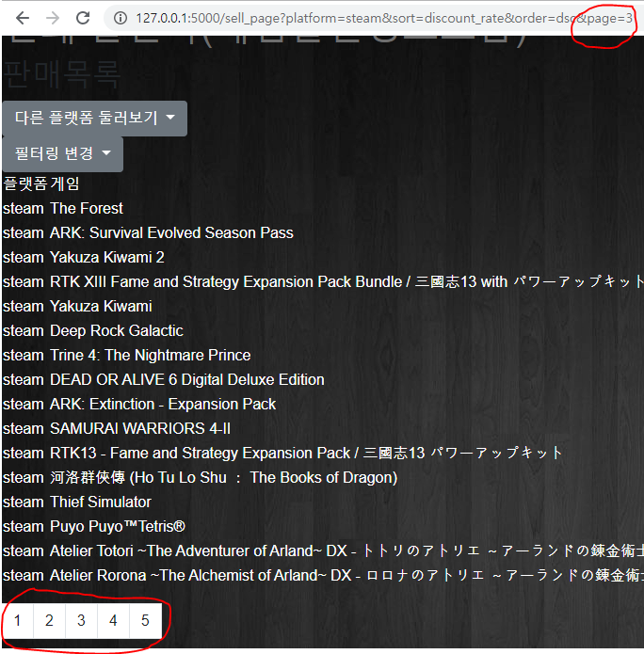Select the 'RTK XIII Fame and Strategy Expansion Pack Bundle' row
Image resolution: width=644 pixels, height=654 pixels.
coord(323,282)
